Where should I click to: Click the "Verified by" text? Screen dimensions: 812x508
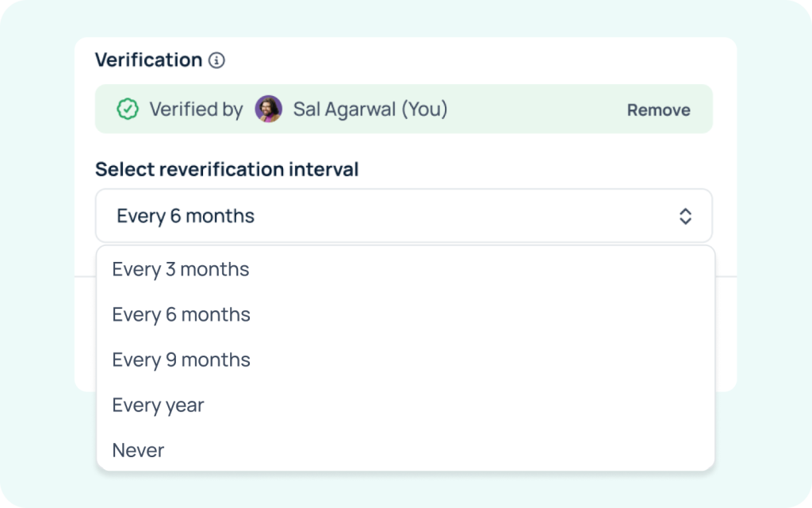tap(196, 110)
